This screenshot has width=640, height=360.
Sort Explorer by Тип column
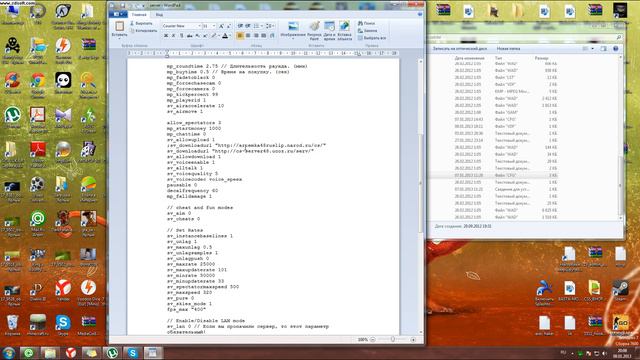pyautogui.click(x=498, y=58)
